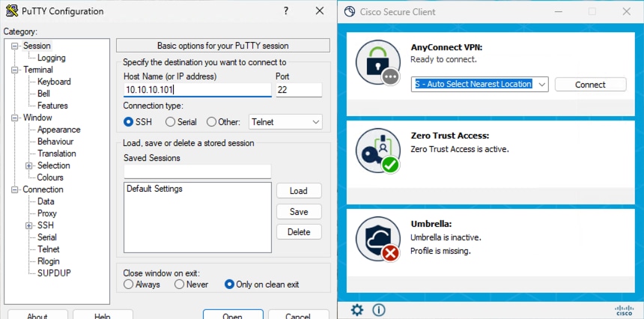Click the Connect button in AnyConnect VPN
The height and width of the screenshot is (319, 644).
[591, 84]
